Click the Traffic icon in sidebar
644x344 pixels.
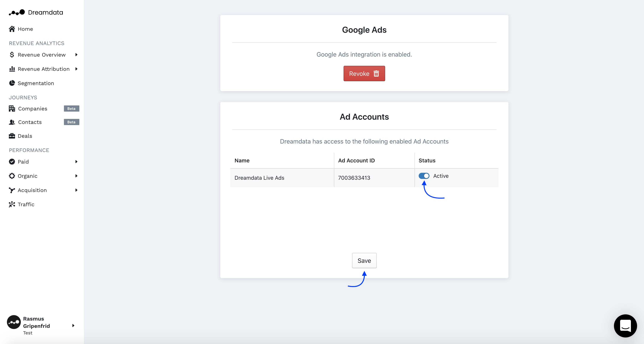pos(12,204)
